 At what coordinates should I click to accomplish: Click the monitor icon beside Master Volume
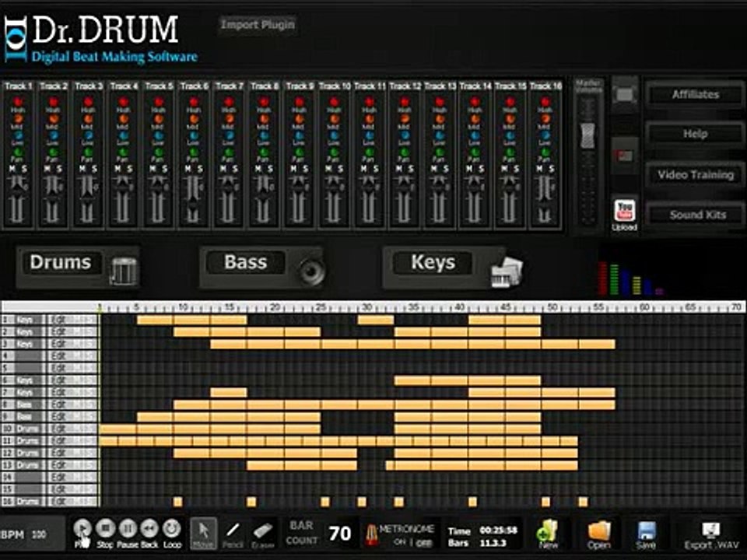tap(625, 94)
